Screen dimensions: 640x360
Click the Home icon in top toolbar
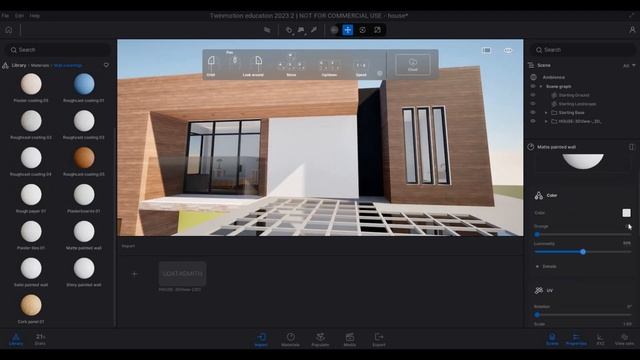click(x=9, y=30)
